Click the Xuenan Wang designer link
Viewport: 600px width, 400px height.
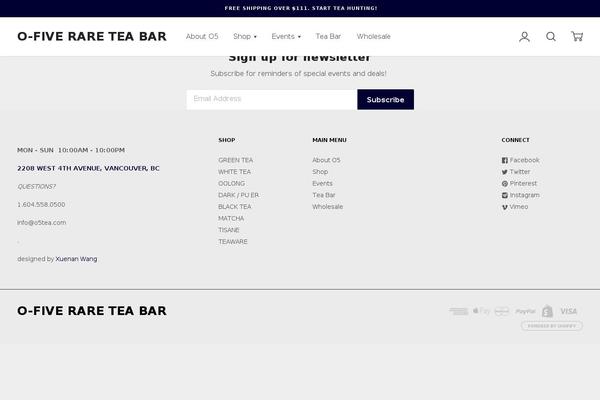pyautogui.click(x=76, y=259)
